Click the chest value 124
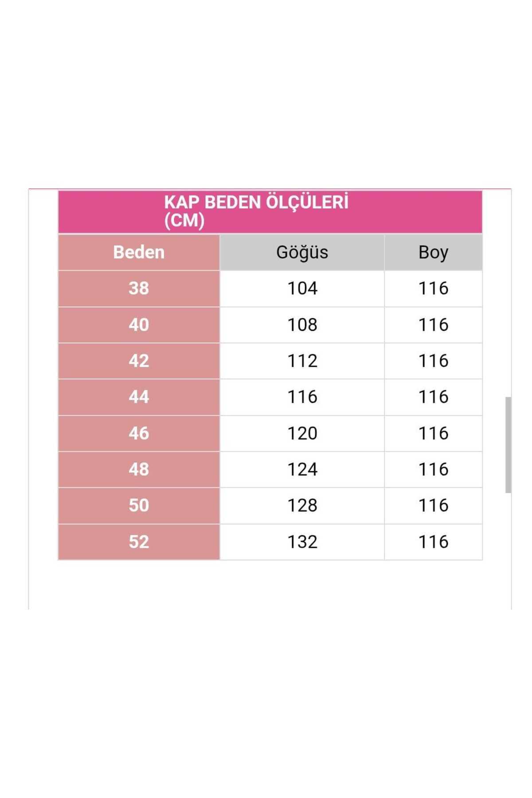 (x=302, y=469)
